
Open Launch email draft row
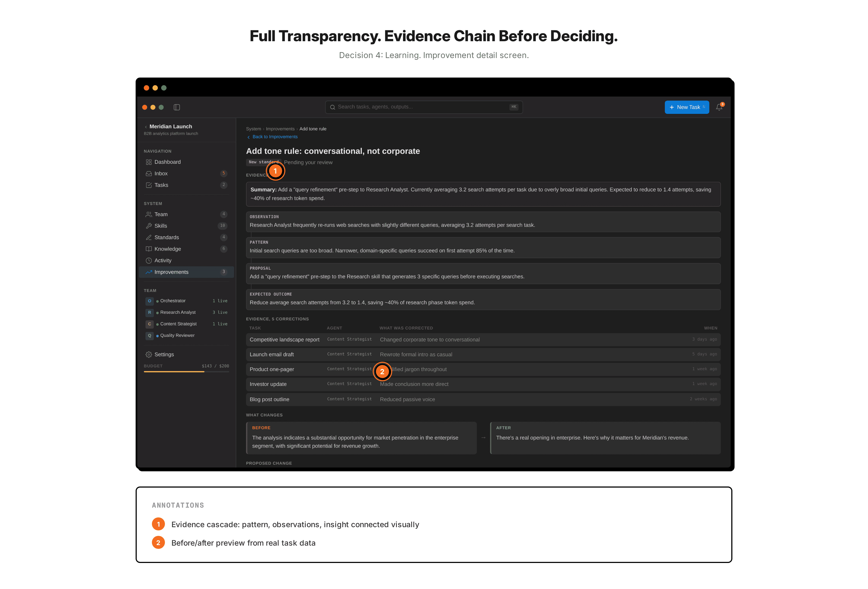[483, 354]
